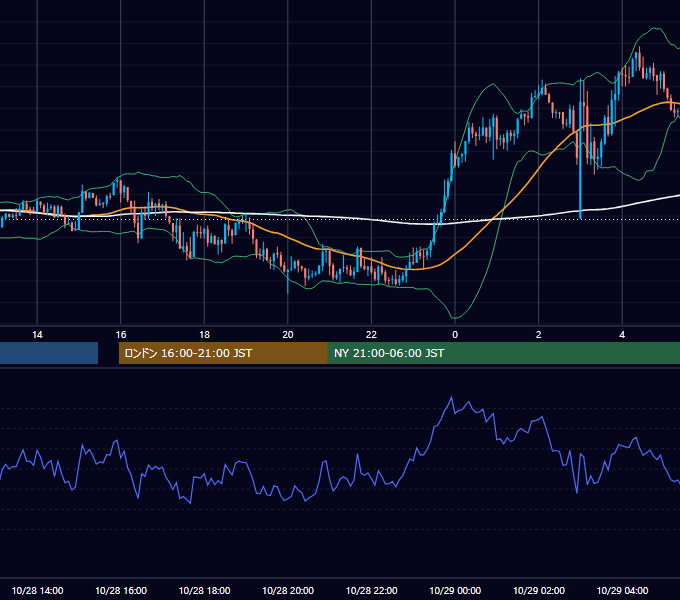The image size is (680, 600).
Task: Click the 4 hour axis label
Action: 622,335
